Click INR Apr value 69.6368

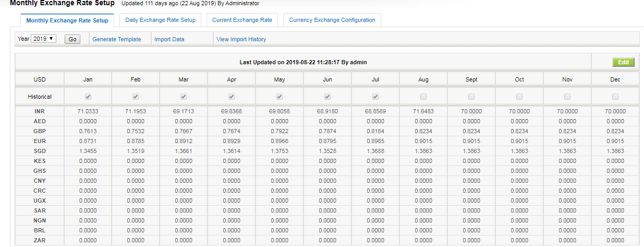tap(232, 111)
